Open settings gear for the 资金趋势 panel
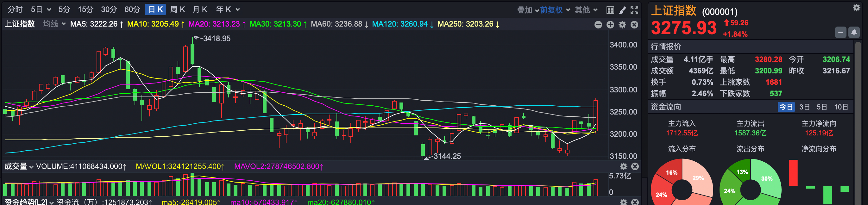This screenshot has height=205, width=868. (624, 202)
